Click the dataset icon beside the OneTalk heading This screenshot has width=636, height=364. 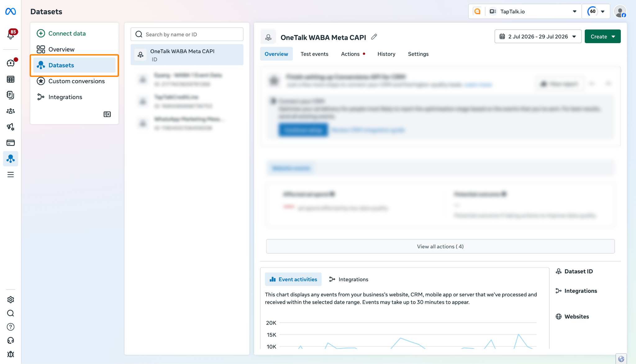[268, 38]
